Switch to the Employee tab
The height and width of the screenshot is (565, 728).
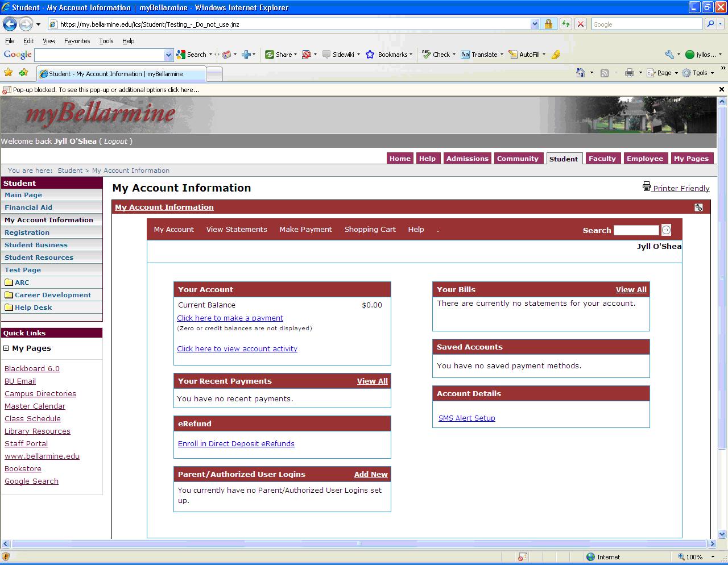pos(645,159)
